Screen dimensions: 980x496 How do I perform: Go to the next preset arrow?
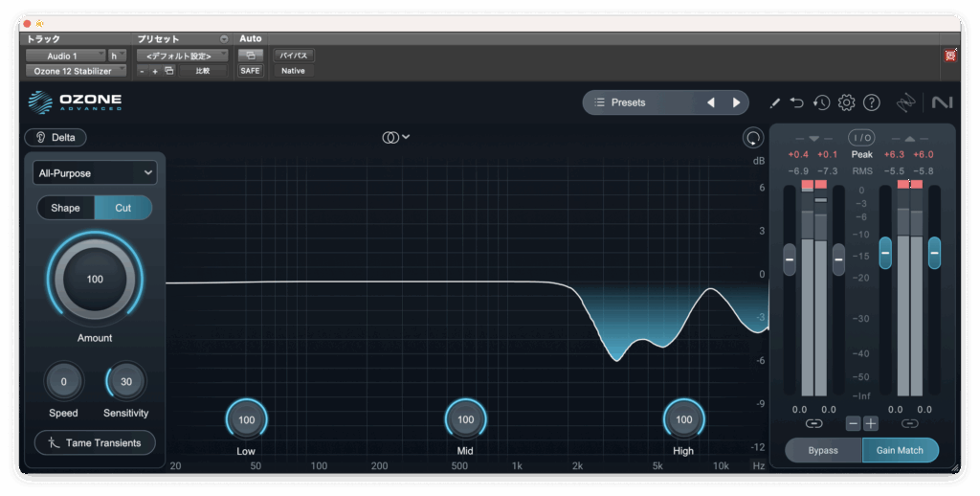pos(736,102)
